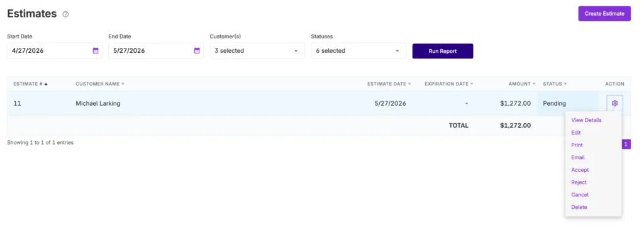Image resolution: width=644 pixels, height=241 pixels.
Task: Click the $1,272.00 amount in the TOTAL row
Action: click(515, 125)
